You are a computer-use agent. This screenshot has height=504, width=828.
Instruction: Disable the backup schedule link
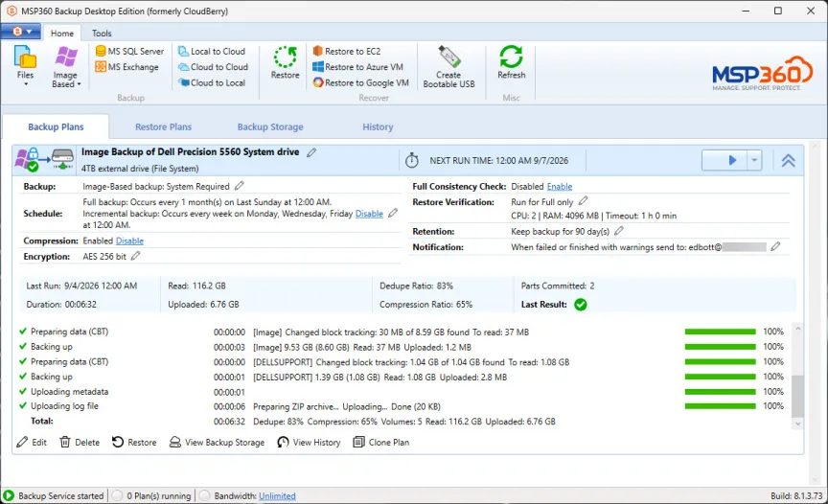[x=369, y=214]
